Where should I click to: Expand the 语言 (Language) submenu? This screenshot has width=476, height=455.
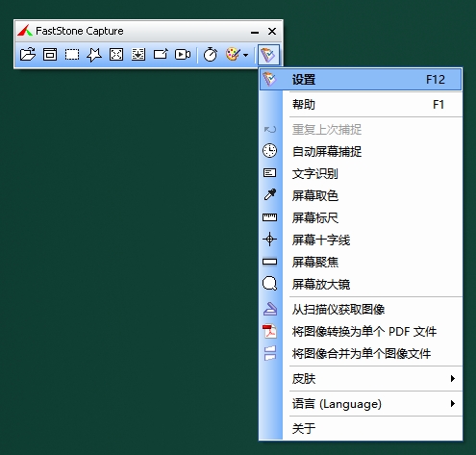pos(361,404)
